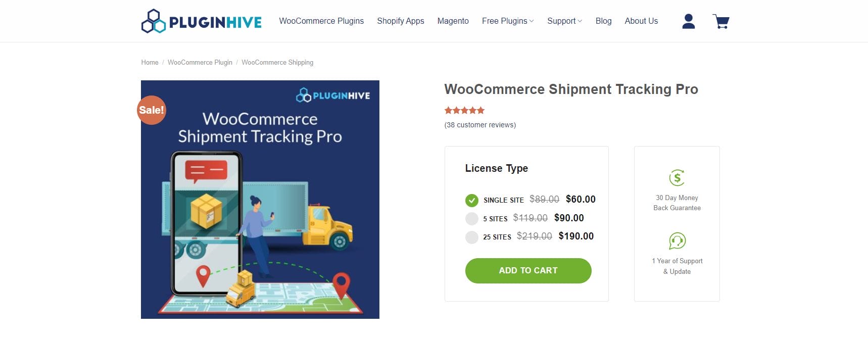Open the shopping cart icon
The height and width of the screenshot is (337, 868).
pyautogui.click(x=721, y=21)
